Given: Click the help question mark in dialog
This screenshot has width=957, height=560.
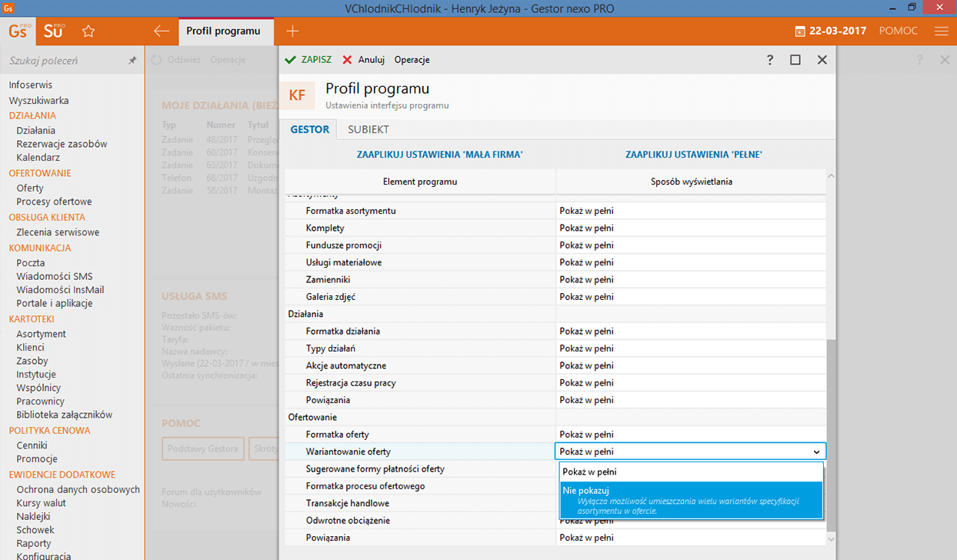Looking at the screenshot, I should pos(770,60).
